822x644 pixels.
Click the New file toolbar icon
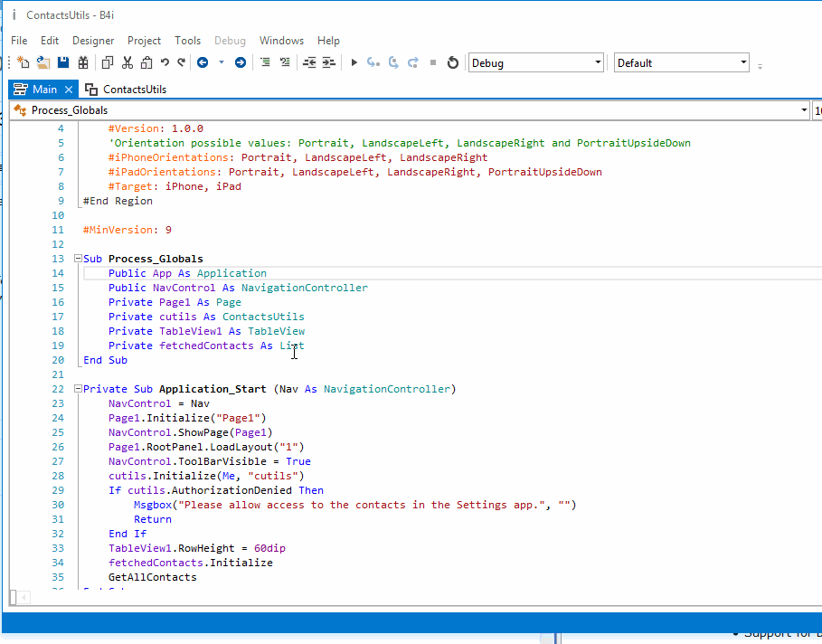pyautogui.click(x=24, y=62)
